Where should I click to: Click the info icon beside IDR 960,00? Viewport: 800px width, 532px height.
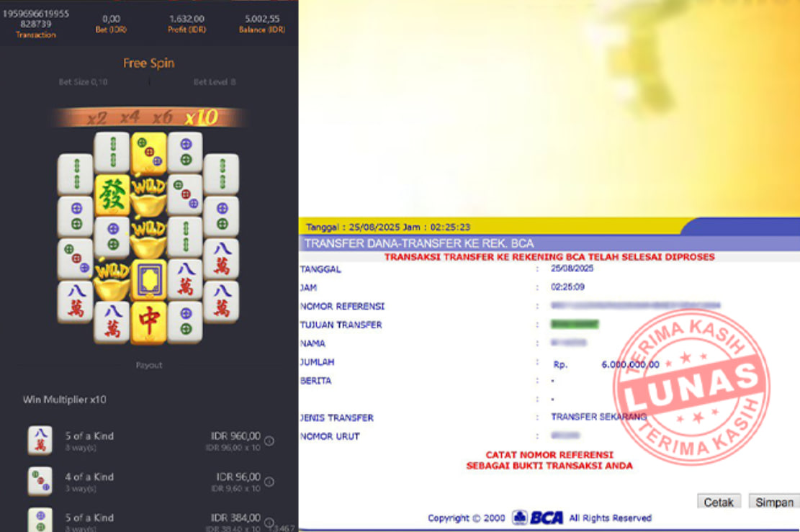click(269, 441)
